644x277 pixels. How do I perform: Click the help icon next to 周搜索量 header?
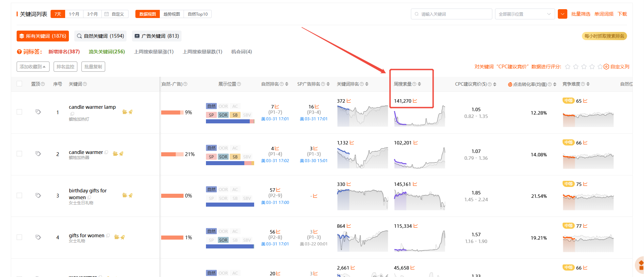coord(414,84)
